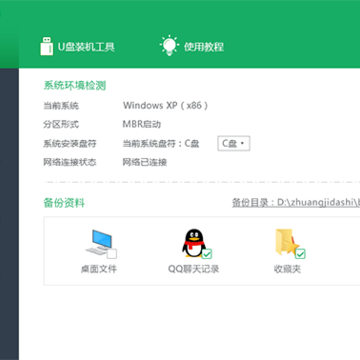
Task: Open the 备份目录 path link
Action: click(x=296, y=203)
